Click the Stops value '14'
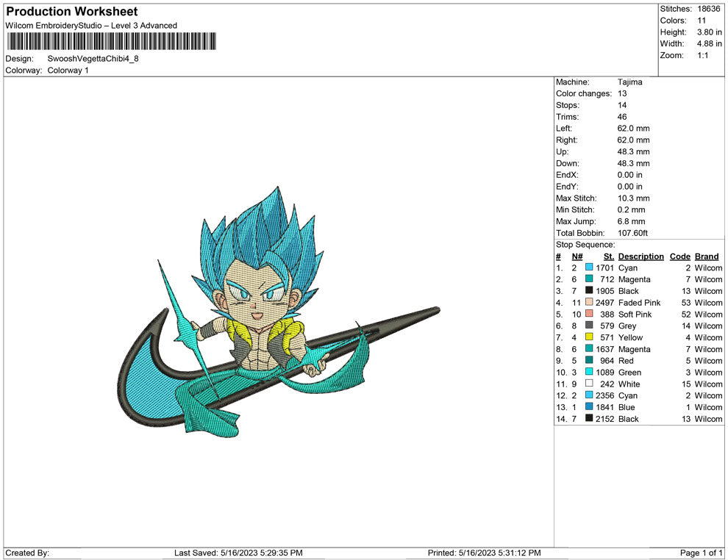 click(622, 105)
